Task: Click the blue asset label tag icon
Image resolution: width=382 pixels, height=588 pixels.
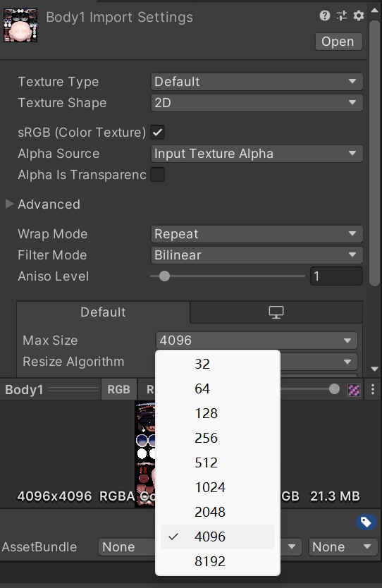Action: pos(366,522)
